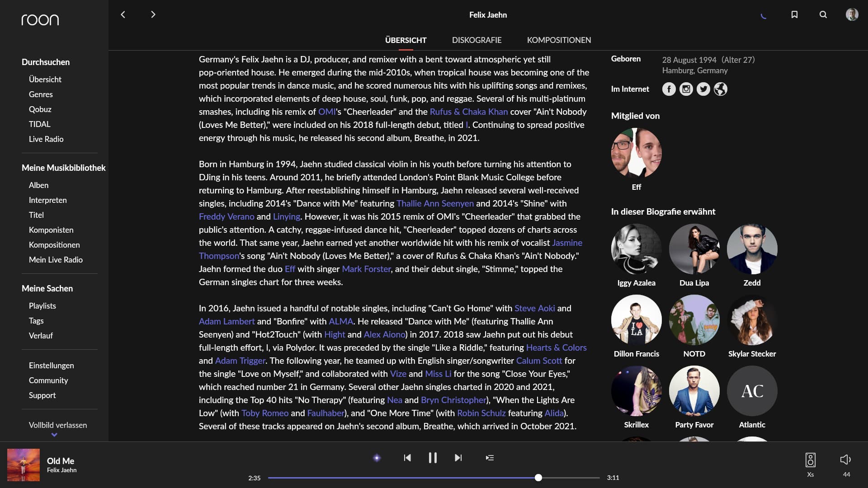Follow the Rufus & Chaka Khan link
The image size is (868, 488).
click(x=469, y=112)
